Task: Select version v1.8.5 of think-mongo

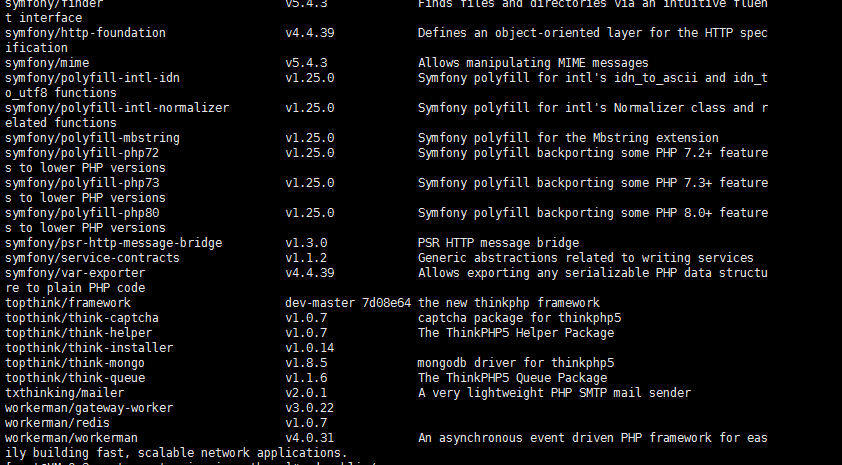Action: [306, 364]
